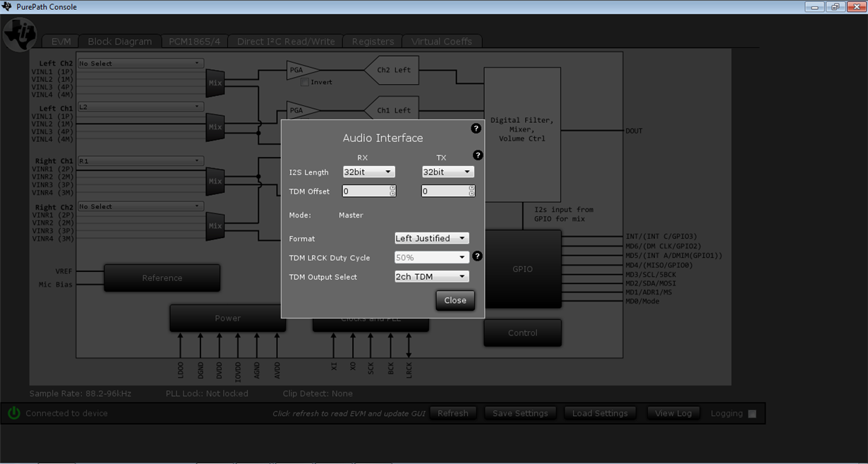
Task: Click the Mic Bias label
Action: [x=55, y=285]
